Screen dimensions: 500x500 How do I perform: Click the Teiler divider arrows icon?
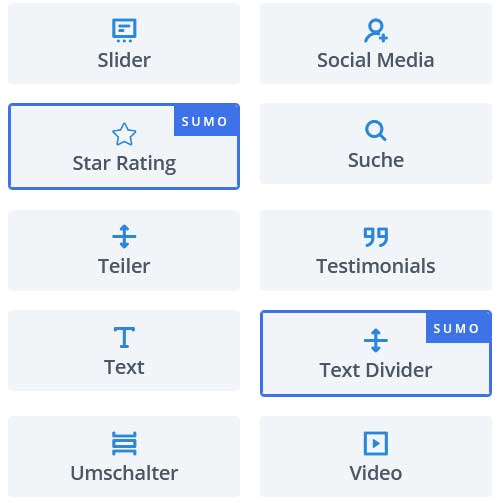(124, 236)
